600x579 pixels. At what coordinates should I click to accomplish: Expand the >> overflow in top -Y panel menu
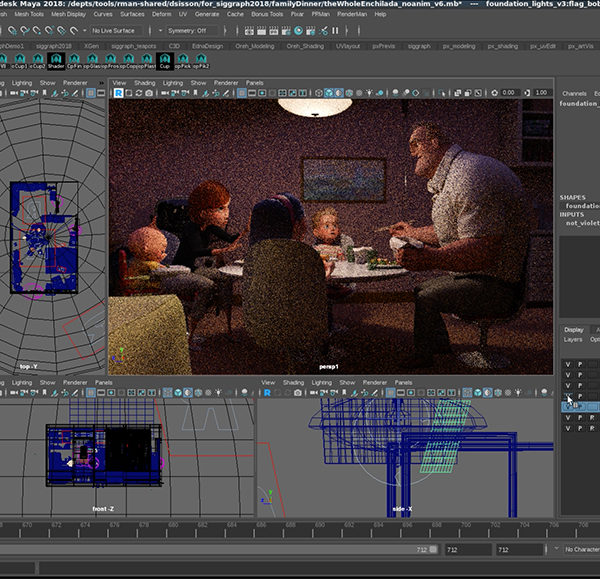coord(101,83)
